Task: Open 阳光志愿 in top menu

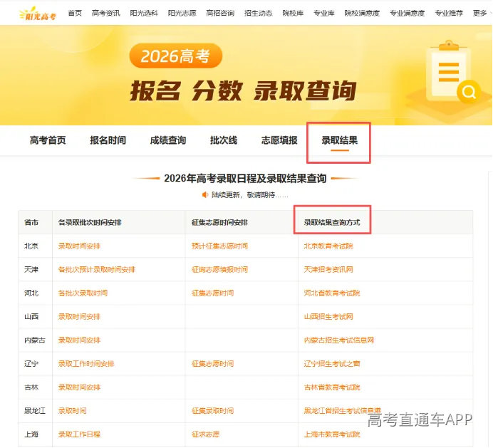Action: tap(182, 14)
